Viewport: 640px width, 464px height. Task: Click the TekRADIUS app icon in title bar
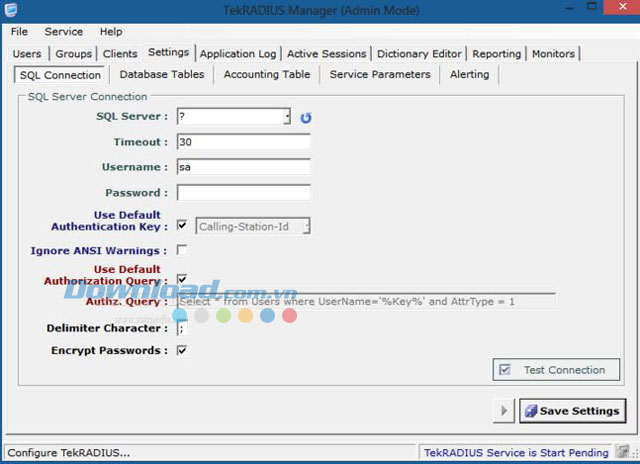[x=11, y=10]
